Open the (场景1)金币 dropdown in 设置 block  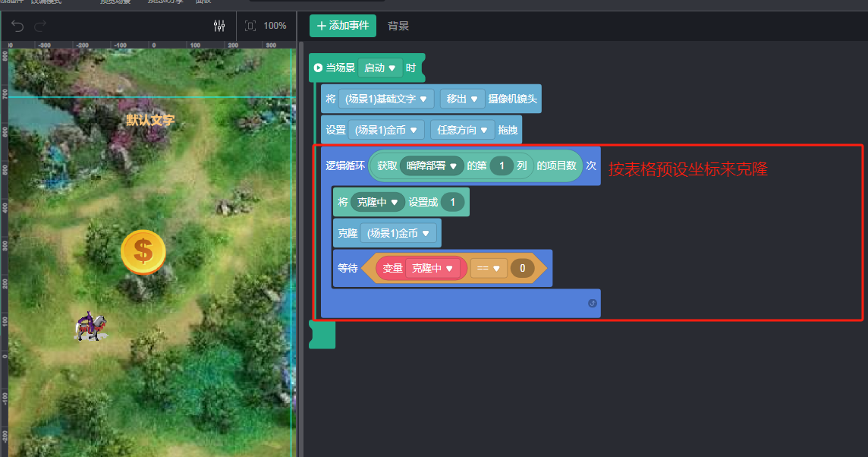click(x=386, y=130)
